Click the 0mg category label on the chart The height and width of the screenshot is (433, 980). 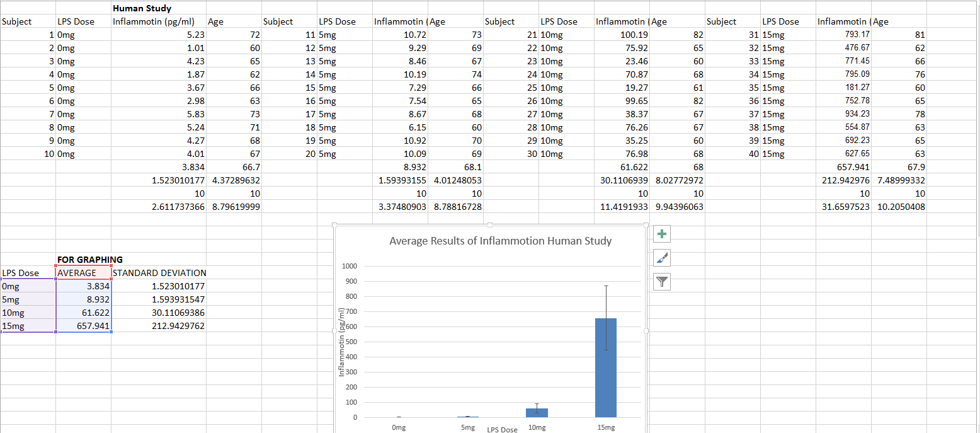point(398,427)
